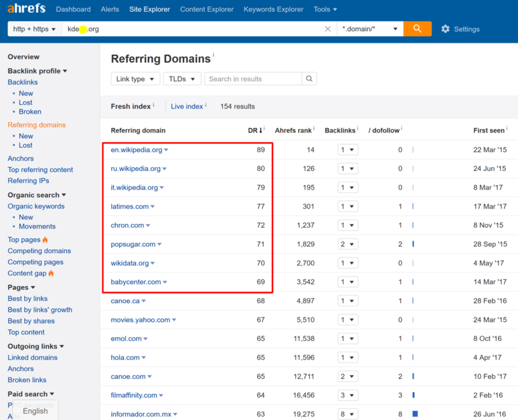Click the DR sort arrow in the header
The image size is (518, 420).
[261, 130]
